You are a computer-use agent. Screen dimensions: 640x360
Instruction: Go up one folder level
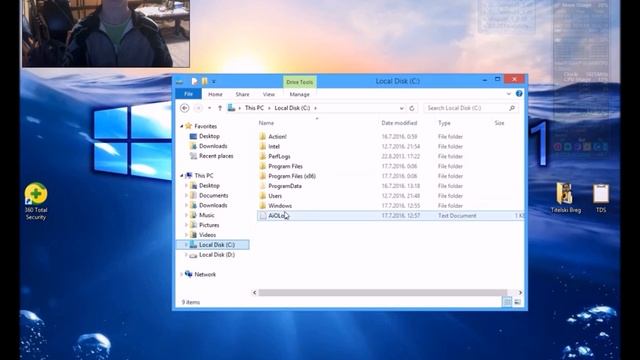tap(220, 108)
